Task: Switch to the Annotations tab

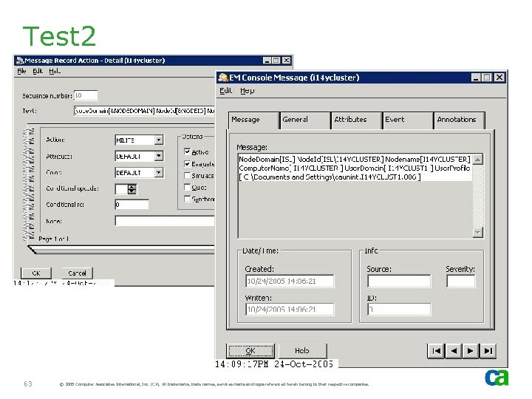Action: tap(460, 120)
